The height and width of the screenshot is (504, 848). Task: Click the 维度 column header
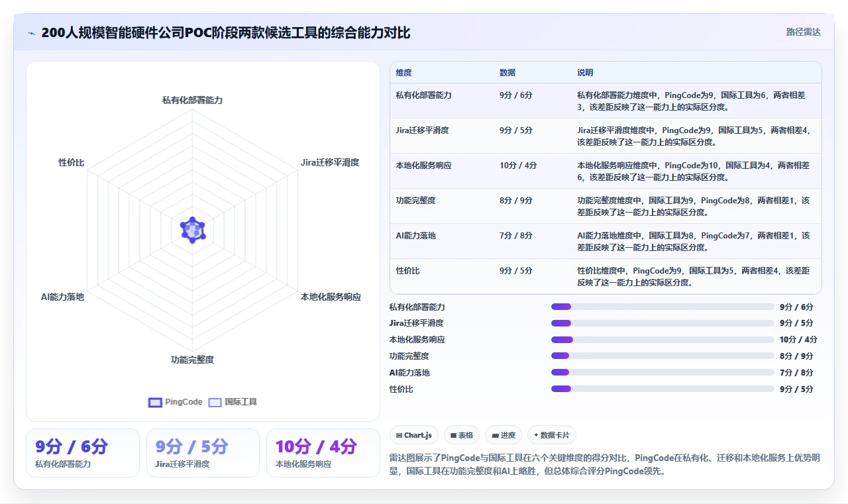(403, 73)
